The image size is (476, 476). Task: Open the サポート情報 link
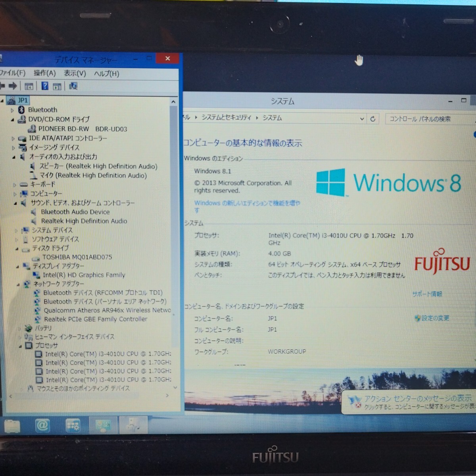click(x=427, y=294)
